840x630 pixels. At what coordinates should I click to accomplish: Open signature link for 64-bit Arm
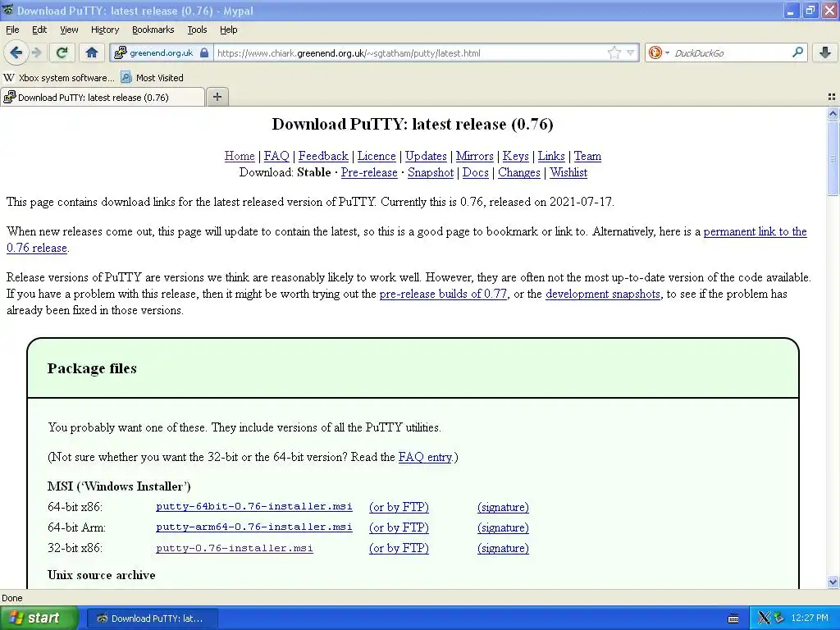coord(503,527)
